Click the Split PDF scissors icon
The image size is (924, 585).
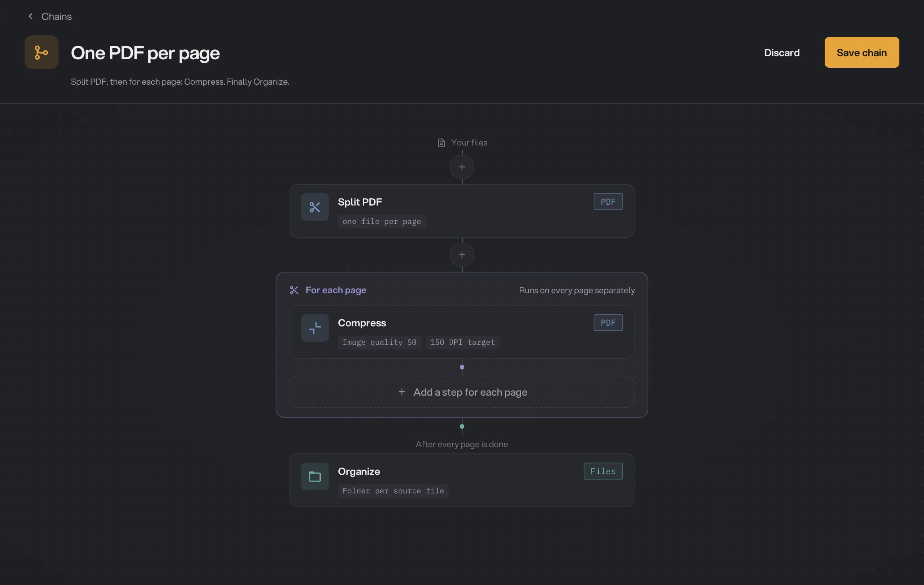[x=315, y=207]
